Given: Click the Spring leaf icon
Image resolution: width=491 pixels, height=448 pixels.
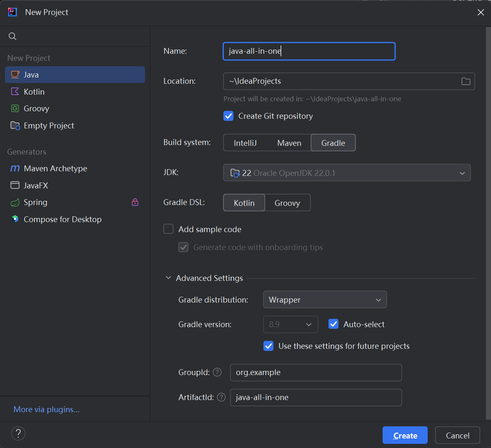Looking at the screenshot, I should pyautogui.click(x=15, y=203).
